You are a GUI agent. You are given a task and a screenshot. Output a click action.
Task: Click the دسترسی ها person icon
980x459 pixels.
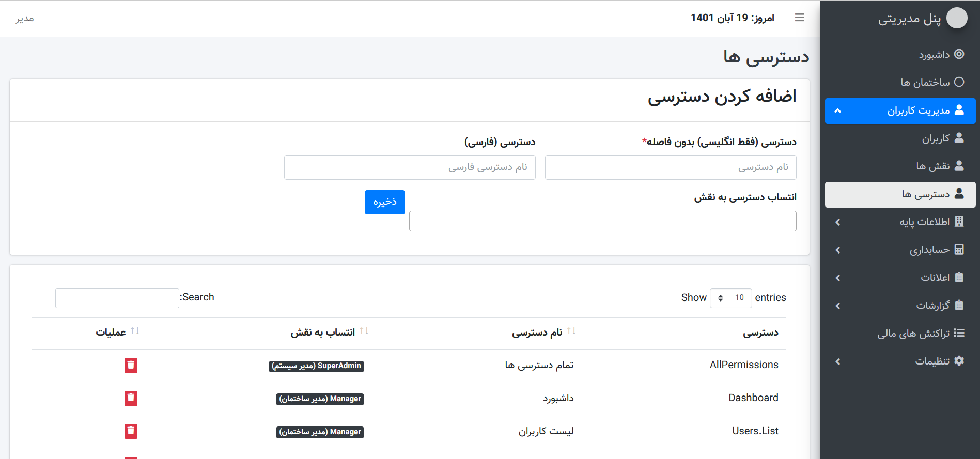[x=959, y=194]
